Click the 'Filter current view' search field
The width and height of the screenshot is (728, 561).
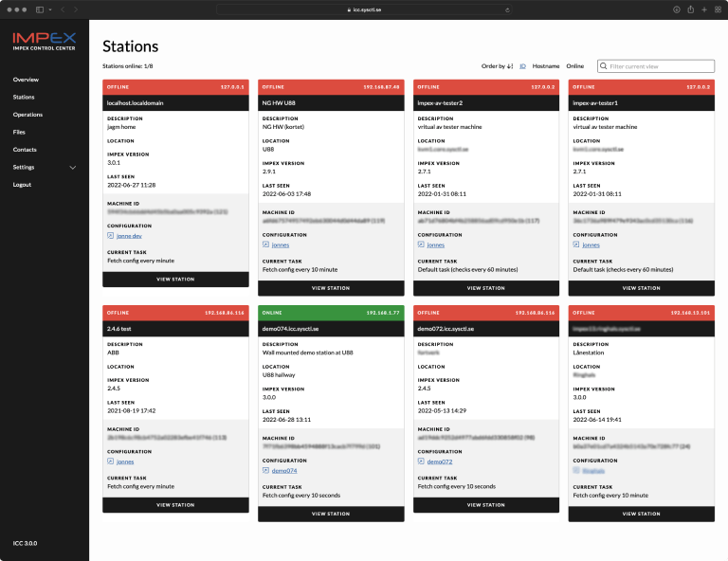point(661,66)
